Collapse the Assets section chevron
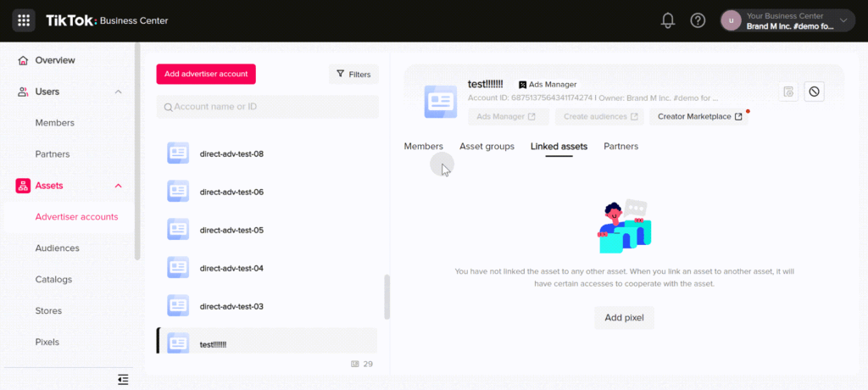The width and height of the screenshot is (868, 390). point(118,186)
